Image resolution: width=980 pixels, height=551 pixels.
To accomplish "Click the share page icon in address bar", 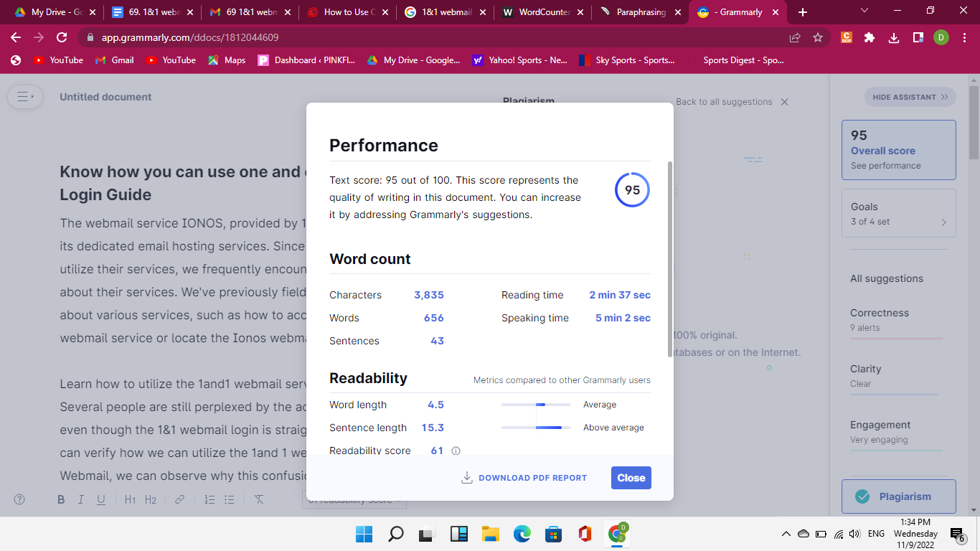I will (x=795, y=37).
